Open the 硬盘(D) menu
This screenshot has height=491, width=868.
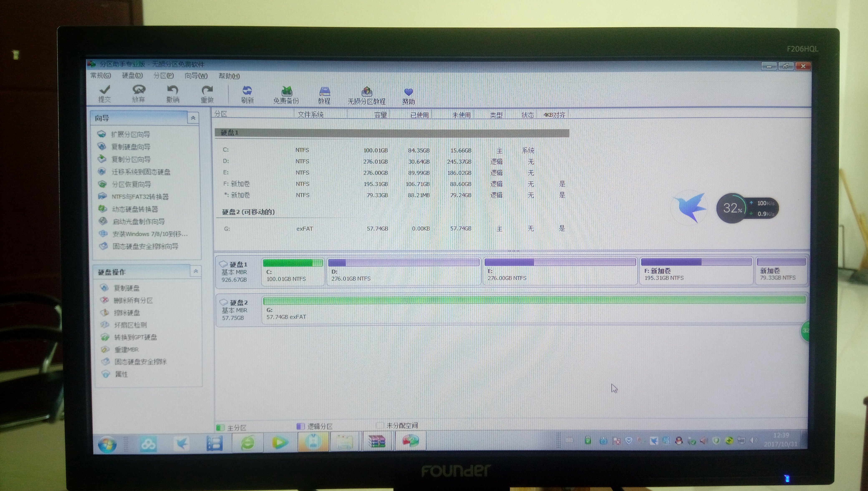coord(132,76)
